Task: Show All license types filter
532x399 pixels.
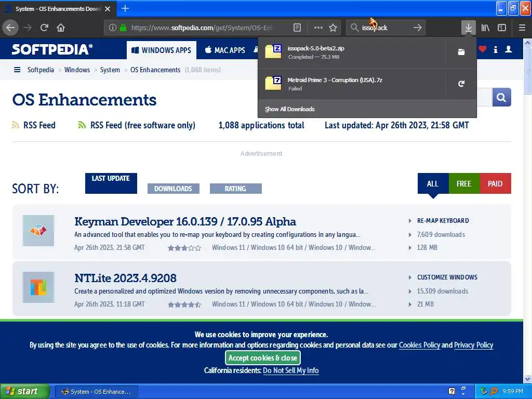Action: coord(433,183)
